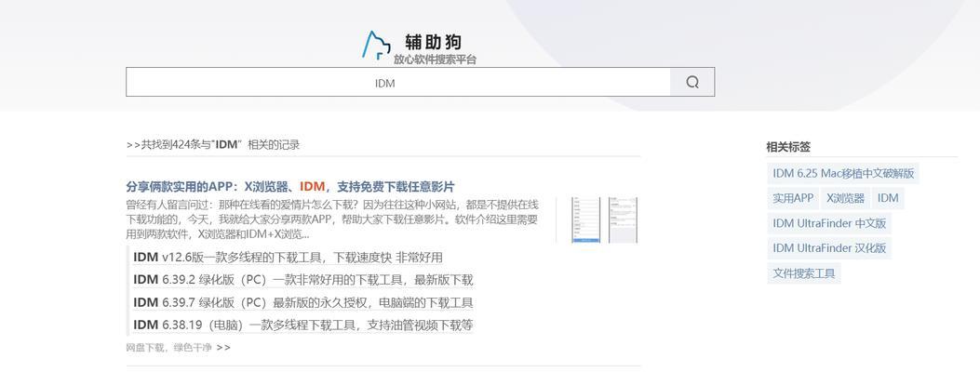
Task: Open the right phone screenshot thumbnail
Action: point(623,219)
